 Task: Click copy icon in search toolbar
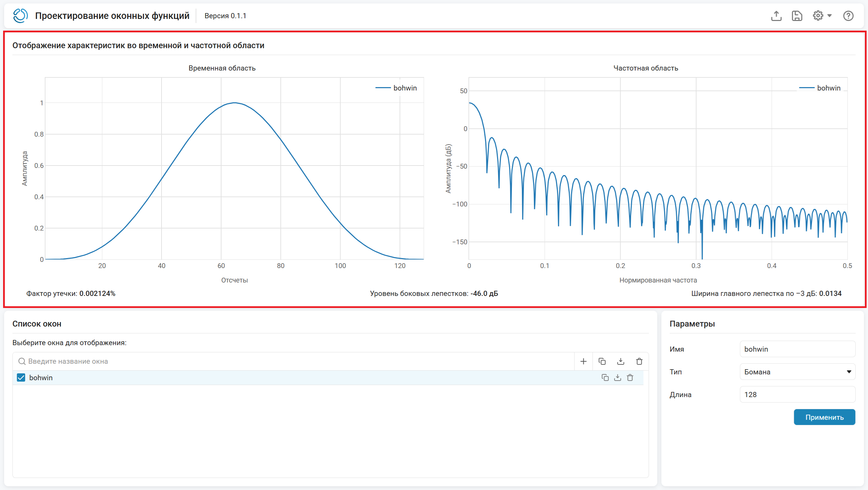point(602,361)
